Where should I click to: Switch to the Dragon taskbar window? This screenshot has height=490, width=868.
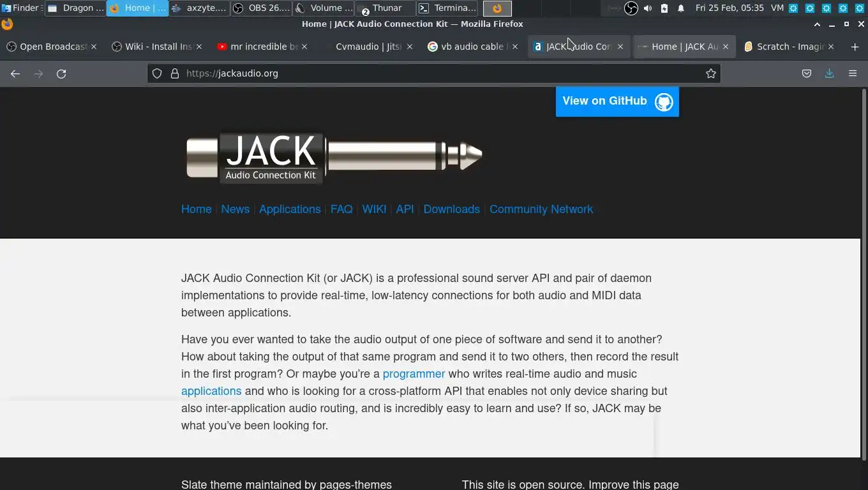click(76, 8)
